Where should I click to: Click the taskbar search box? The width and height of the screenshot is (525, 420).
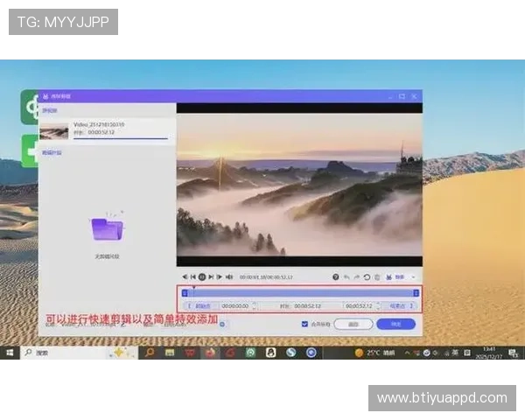click(79, 353)
